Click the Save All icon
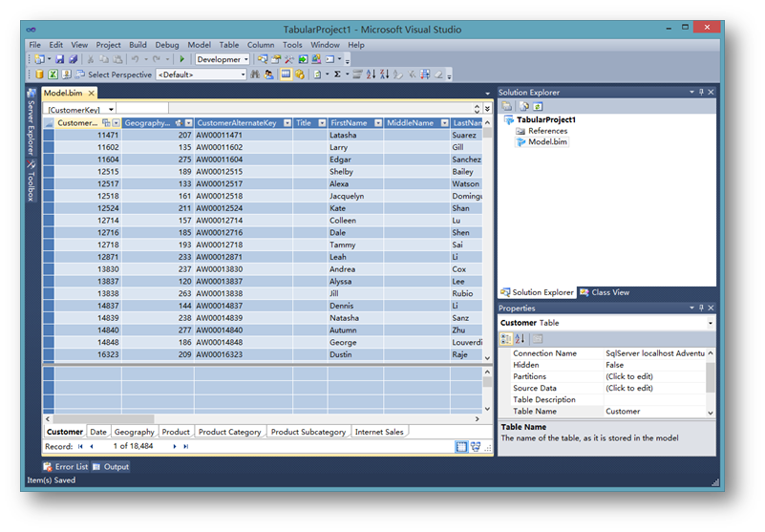 tap(74, 59)
